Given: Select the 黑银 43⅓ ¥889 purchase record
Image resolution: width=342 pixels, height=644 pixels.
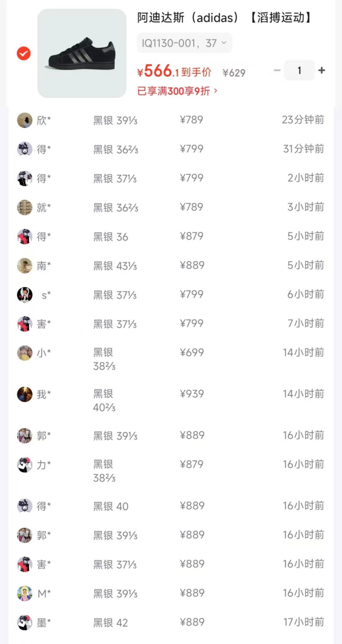Looking at the screenshot, I should click(x=170, y=266).
